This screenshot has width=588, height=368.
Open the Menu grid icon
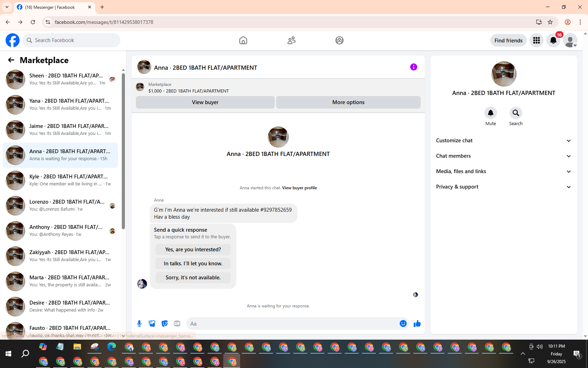[x=537, y=40]
